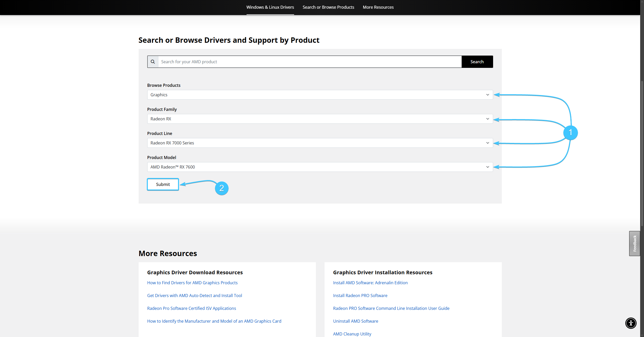Open the accessibility options icon
This screenshot has width=644, height=337.
(x=631, y=323)
